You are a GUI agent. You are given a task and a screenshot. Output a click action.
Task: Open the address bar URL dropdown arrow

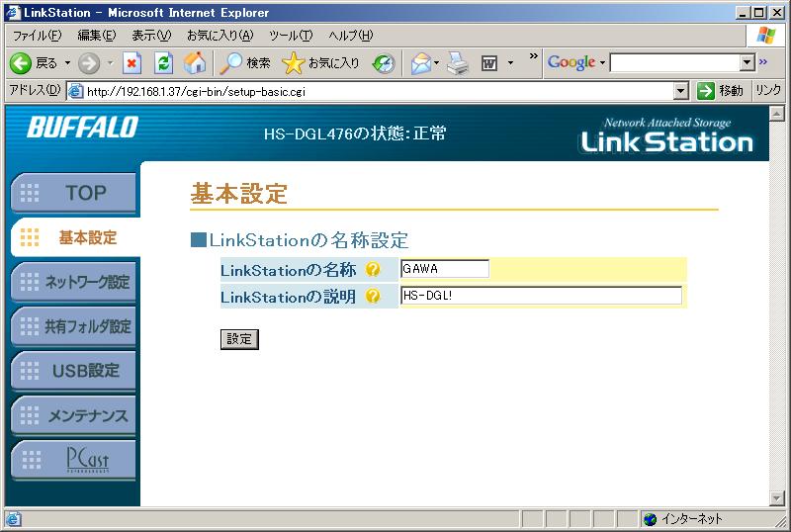point(681,91)
